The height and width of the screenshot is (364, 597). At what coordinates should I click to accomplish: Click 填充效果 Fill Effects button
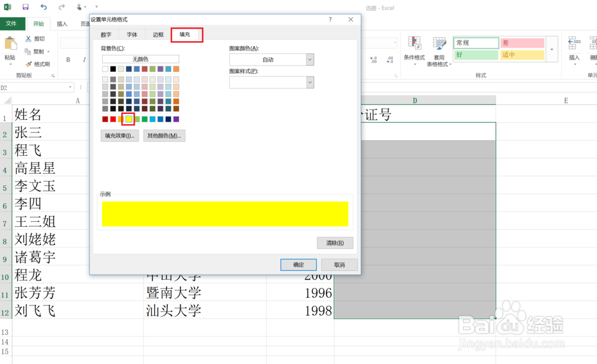[119, 135]
